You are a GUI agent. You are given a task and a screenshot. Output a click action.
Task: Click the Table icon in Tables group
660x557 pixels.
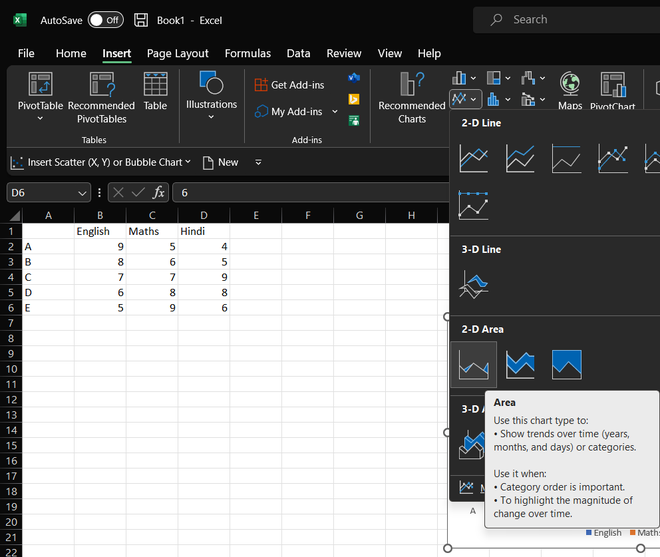155,86
